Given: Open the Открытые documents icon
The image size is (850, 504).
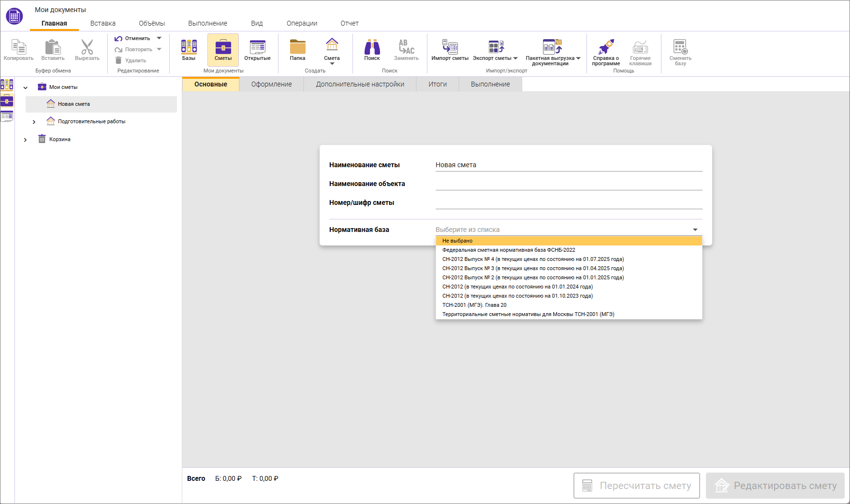Looking at the screenshot, I should pos(257,47).
